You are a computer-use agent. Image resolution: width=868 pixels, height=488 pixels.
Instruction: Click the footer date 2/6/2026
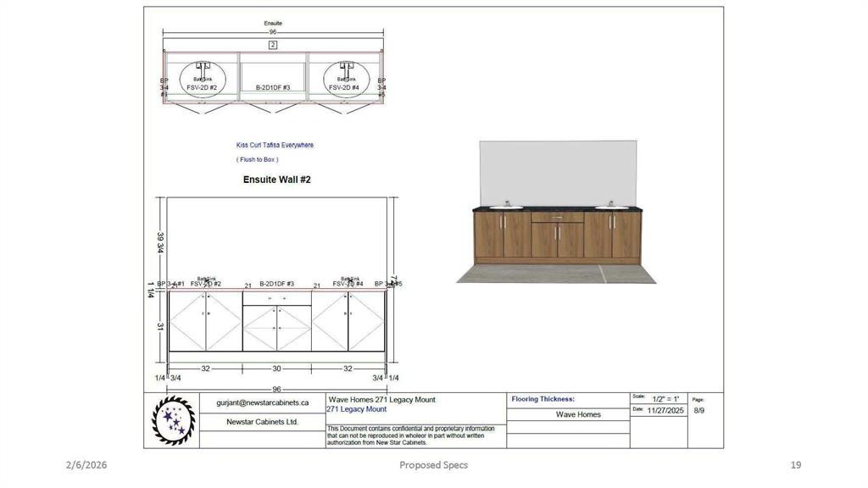point(86,465)
